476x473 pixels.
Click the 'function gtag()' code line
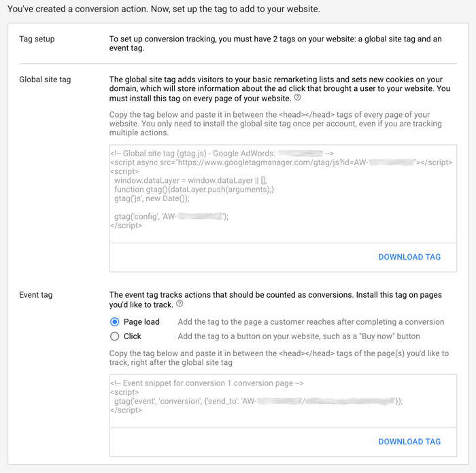pyautogui.click(x=194, y=190)
